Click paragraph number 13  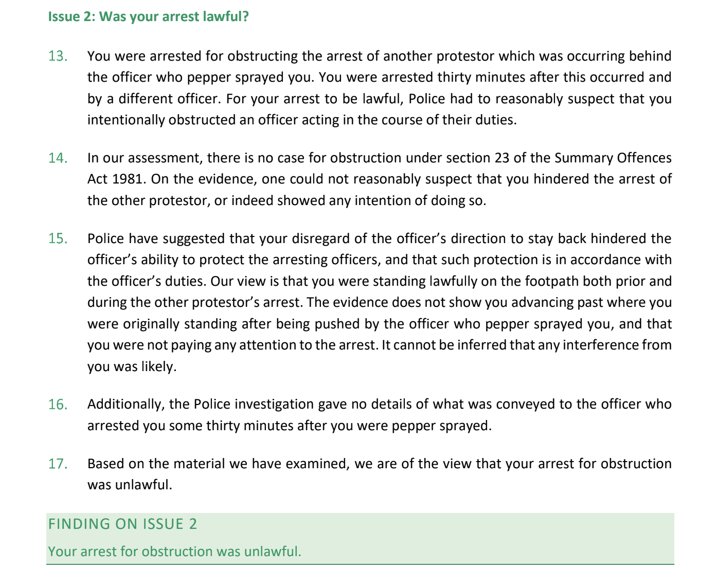pos(58,56)
